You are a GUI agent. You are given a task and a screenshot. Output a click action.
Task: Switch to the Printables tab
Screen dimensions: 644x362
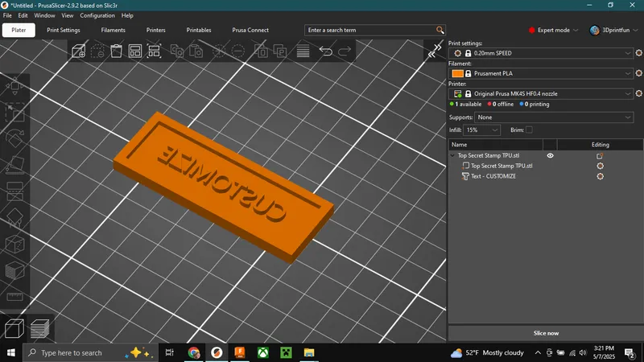(199, 30)
